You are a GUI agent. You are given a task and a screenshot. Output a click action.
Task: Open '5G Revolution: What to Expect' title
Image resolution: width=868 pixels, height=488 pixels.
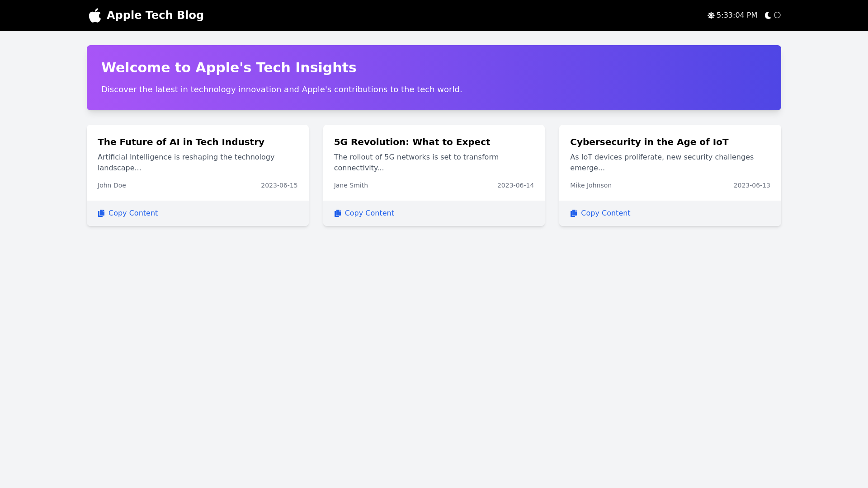coord(412,142)
